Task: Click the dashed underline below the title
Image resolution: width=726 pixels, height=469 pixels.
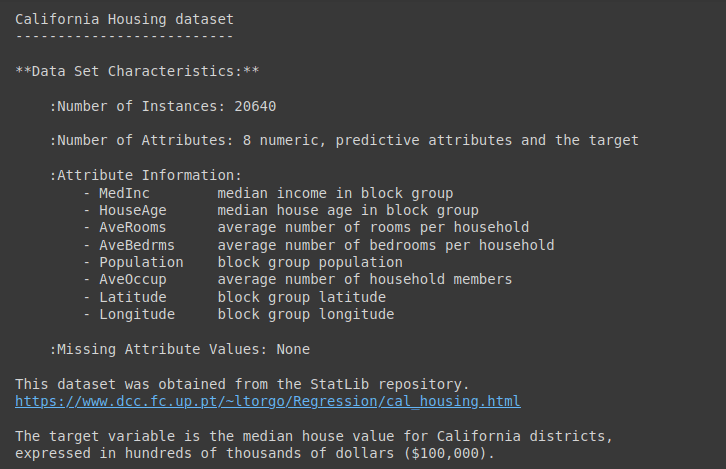Action: (124, 36)
